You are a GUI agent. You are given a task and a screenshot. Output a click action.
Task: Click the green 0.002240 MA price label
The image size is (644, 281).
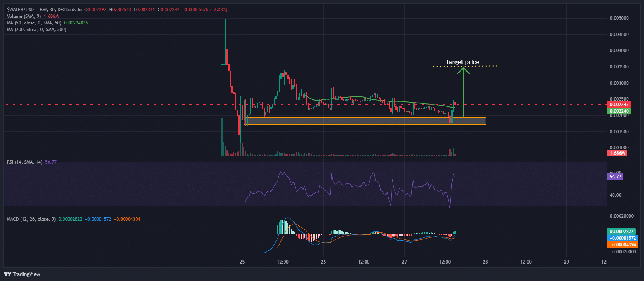pos(619,111)
